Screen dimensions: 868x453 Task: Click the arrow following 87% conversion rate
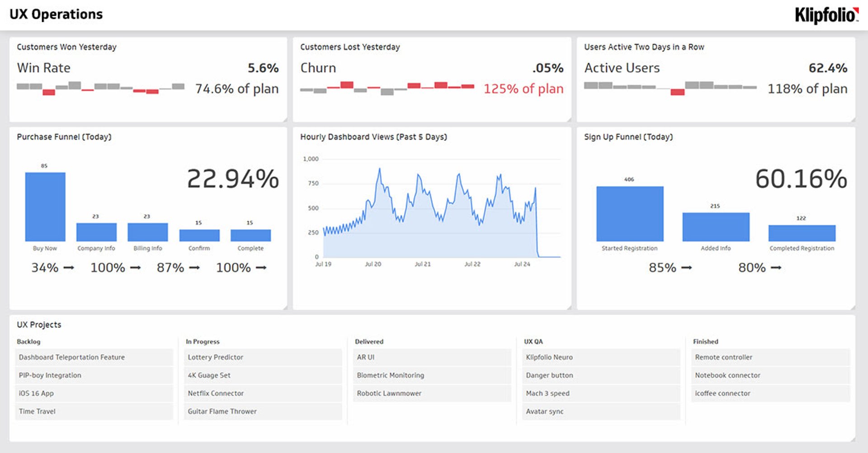click(194, 267)
